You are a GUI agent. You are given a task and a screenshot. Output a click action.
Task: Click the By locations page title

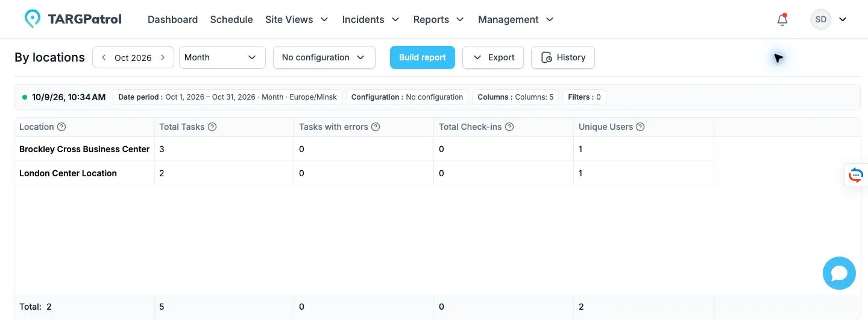(49, 57)
